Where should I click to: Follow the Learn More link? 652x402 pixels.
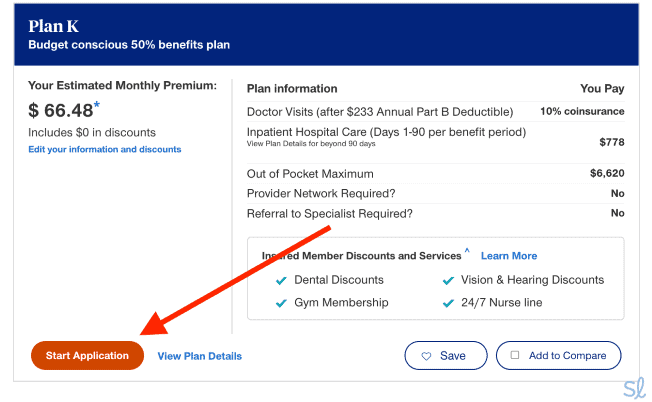509,256
